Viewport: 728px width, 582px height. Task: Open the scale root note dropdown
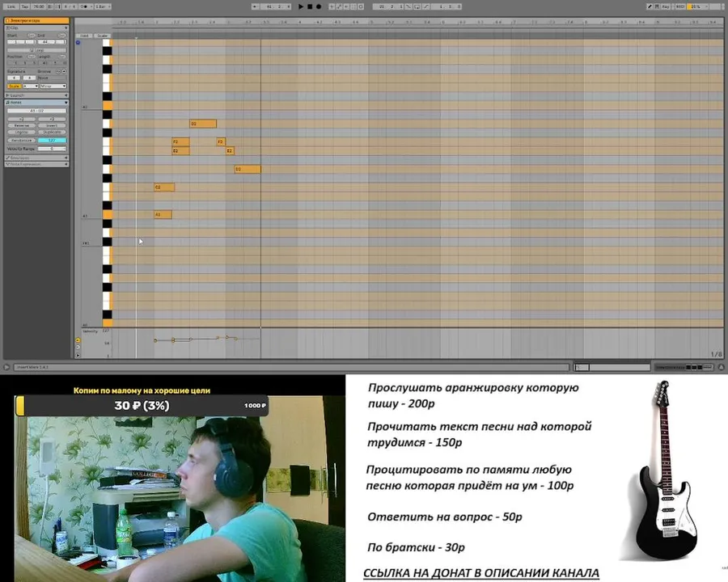point(31,86)
